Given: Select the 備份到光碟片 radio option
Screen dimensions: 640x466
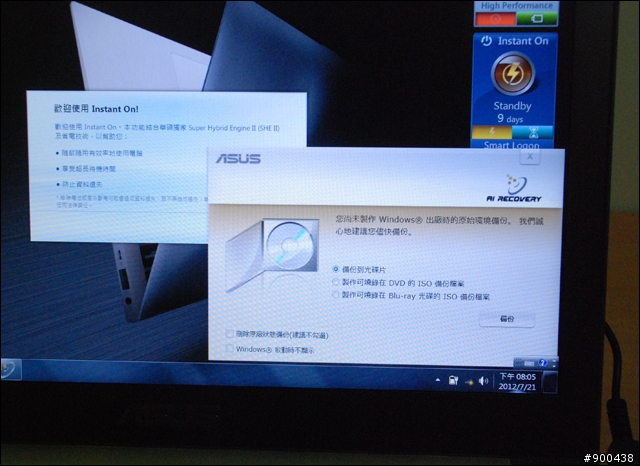Looking at the screenshot, I should [336, 269].
